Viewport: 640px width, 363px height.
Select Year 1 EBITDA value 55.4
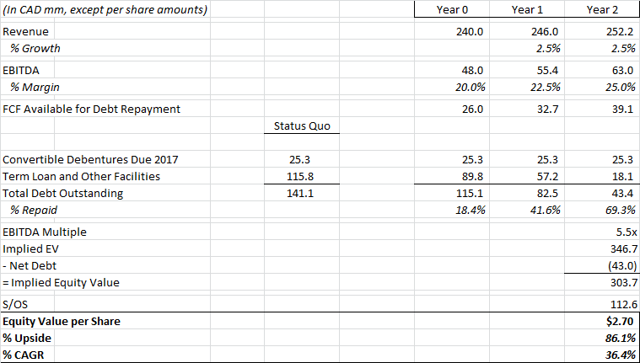point(547,70)
